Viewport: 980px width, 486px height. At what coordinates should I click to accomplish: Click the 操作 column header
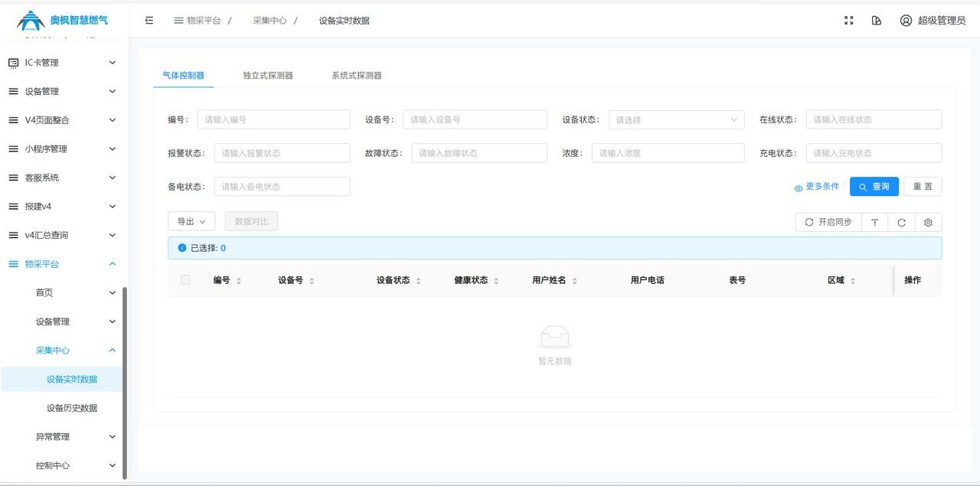[913, 280]
